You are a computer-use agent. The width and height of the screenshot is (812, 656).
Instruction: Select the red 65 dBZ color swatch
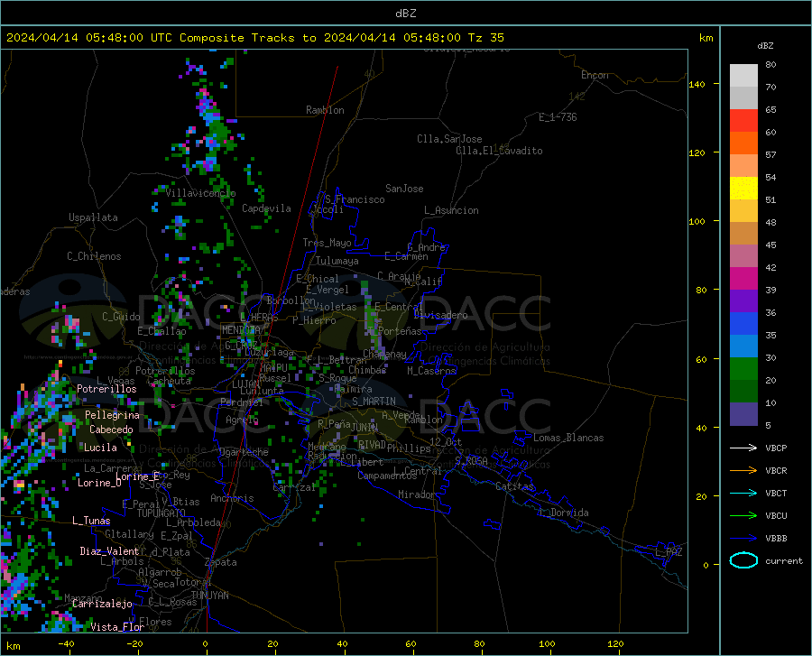pos(743,121)
